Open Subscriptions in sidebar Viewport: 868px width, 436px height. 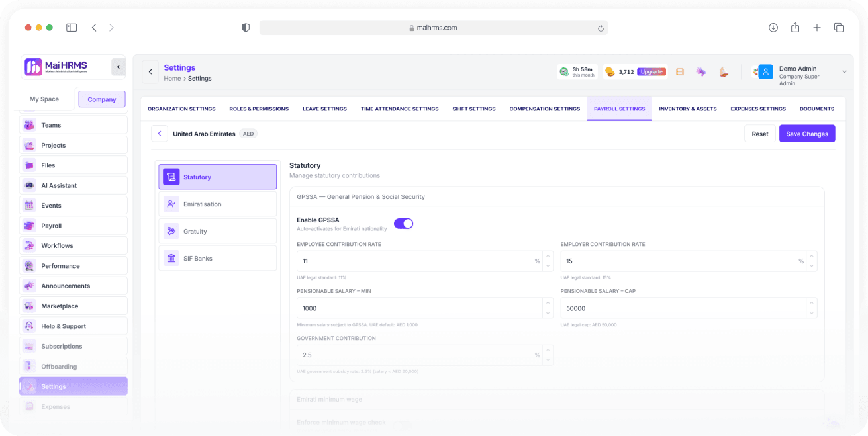coord(73,346)
